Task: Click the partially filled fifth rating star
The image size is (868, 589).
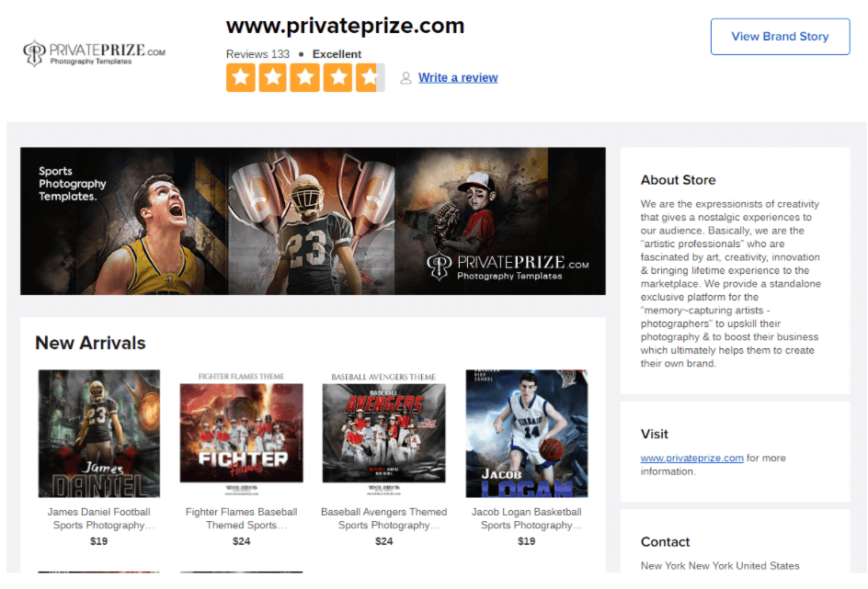Action: coord(371,77)
